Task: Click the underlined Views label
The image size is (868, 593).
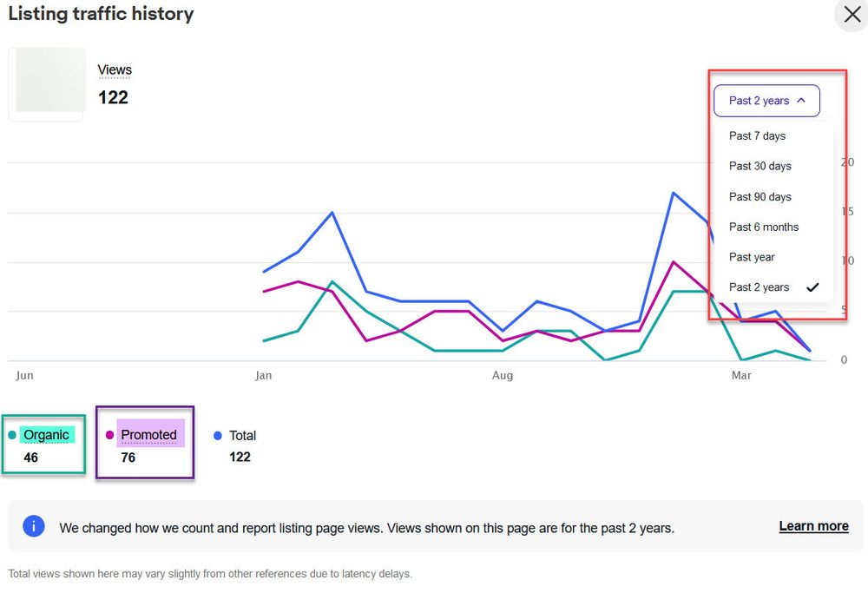Action: click(x=115, y=69)
